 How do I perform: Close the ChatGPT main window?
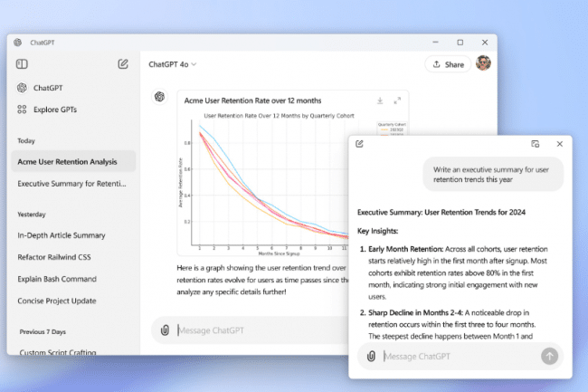(x=485, y=43)
